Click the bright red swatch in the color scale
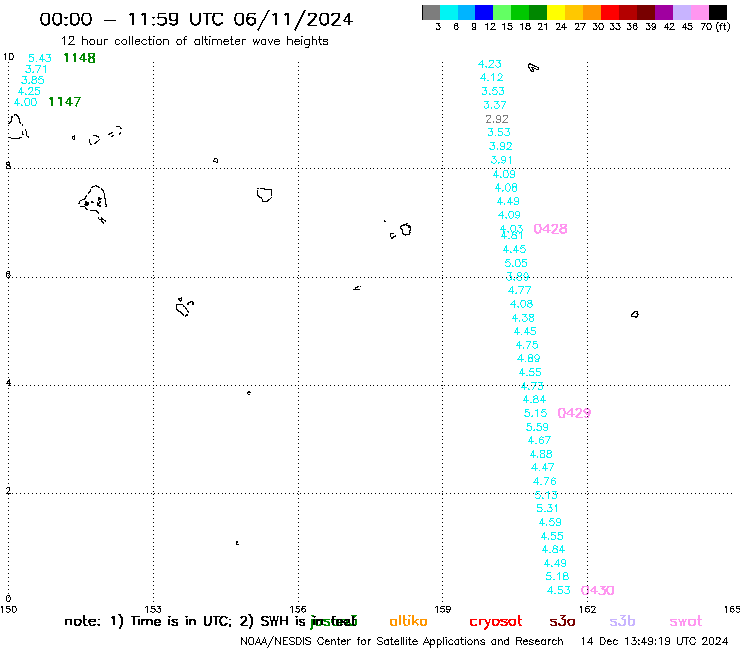 click(x=610, y=12)
